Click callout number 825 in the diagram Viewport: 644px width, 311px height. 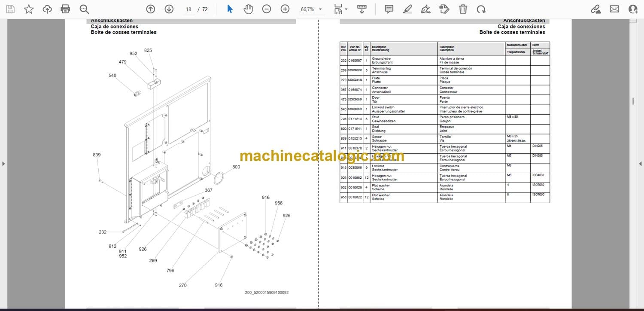(x=148, y=50)
